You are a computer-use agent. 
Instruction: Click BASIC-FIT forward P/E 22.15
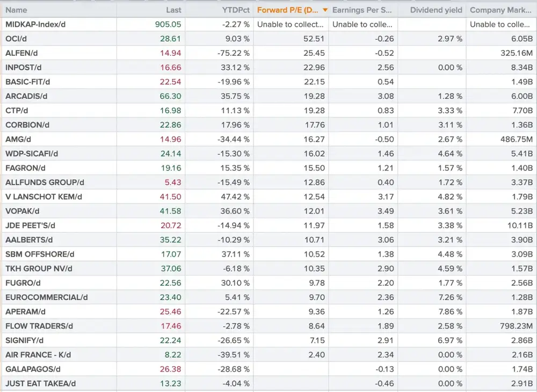[x=314, y=82]
